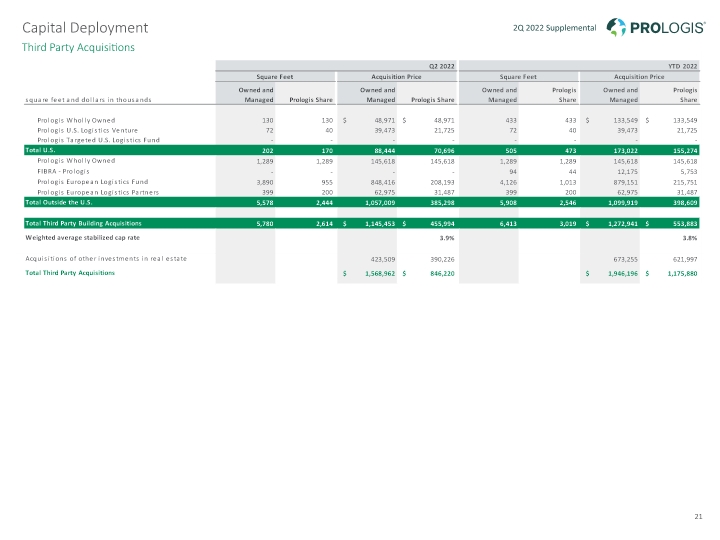Click the Q2 Prologis share total 846,220

click(442, 274)
